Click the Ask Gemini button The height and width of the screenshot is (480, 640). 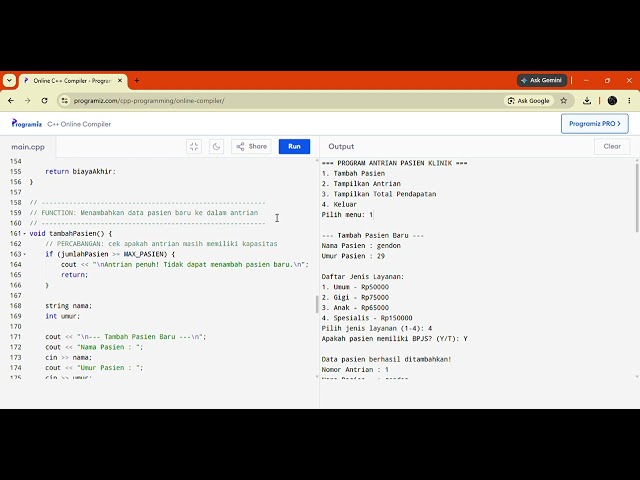[x=542, y=80]
